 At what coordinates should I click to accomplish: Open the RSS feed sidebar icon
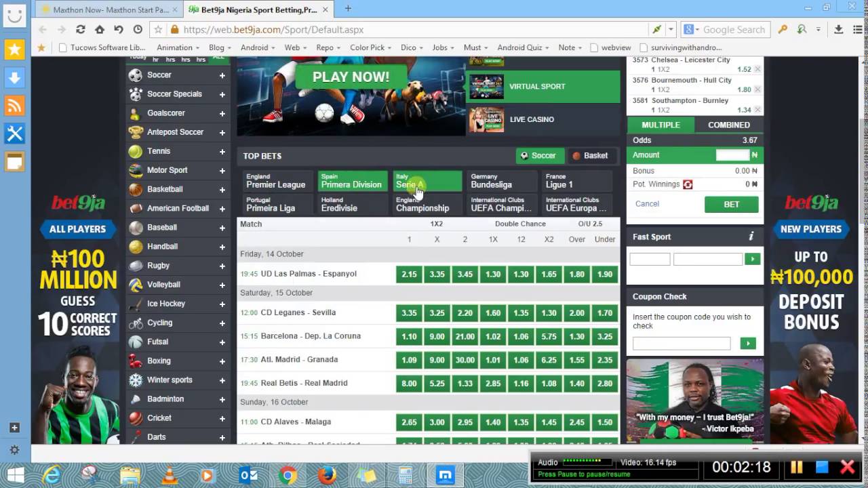15,106
